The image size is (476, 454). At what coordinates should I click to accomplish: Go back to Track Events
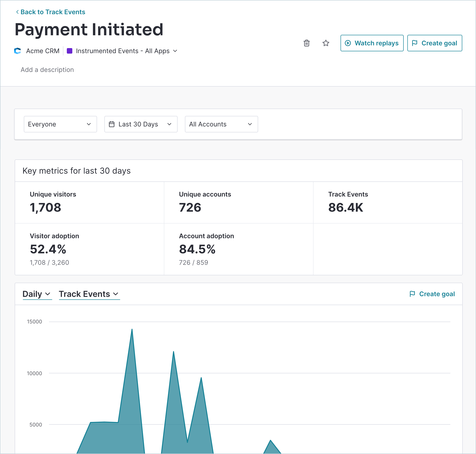coord(53,12)
